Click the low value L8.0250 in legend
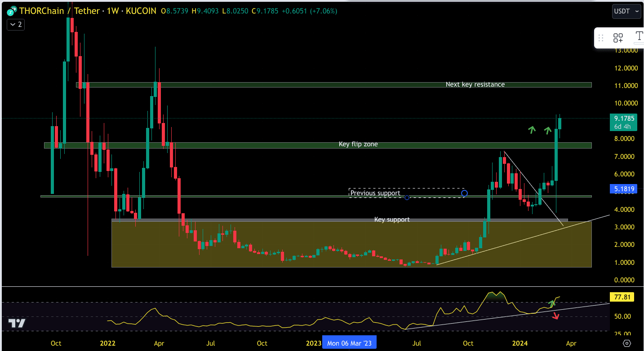 click(235, 11)
